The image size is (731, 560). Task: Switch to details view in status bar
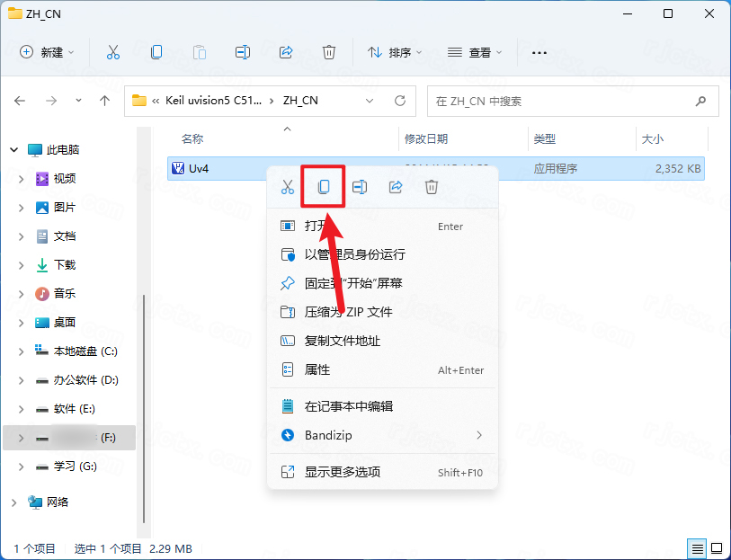coord(697,549)
